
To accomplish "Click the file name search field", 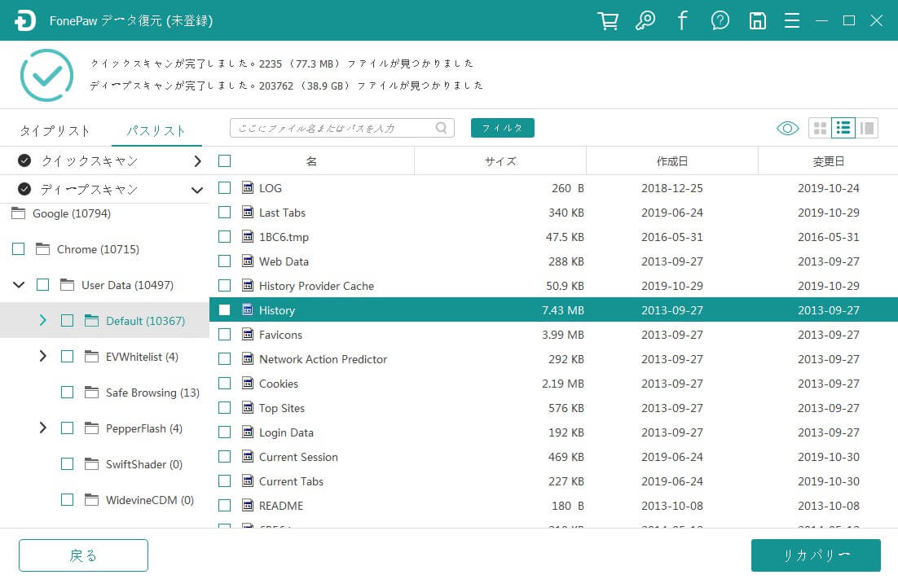I will click(342, 128).
